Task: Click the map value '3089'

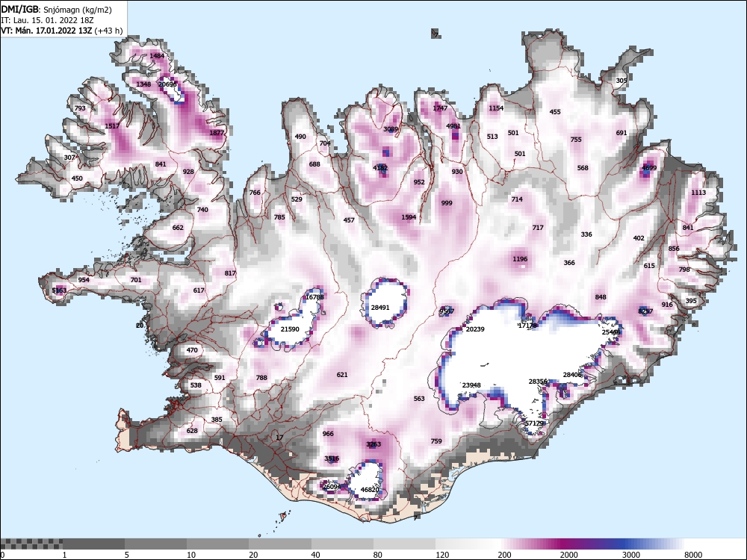Action: pyautogui.click(x=391, y=129)
